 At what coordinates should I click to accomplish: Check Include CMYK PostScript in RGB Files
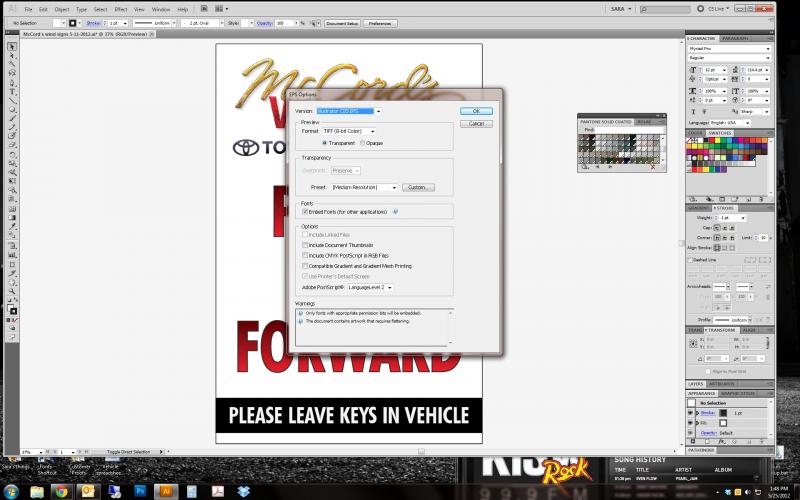pos(305,256)
